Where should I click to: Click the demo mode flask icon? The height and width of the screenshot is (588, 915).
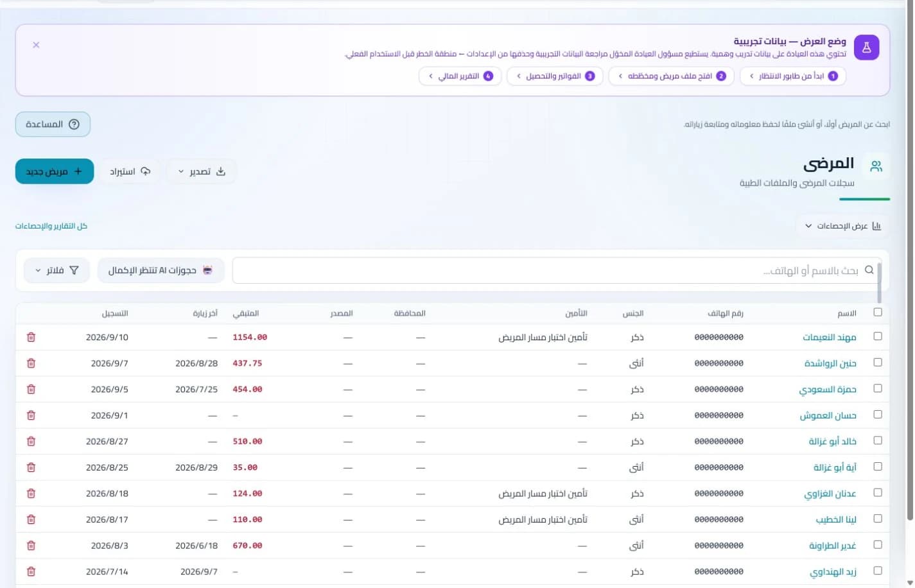tap(866, 48)
